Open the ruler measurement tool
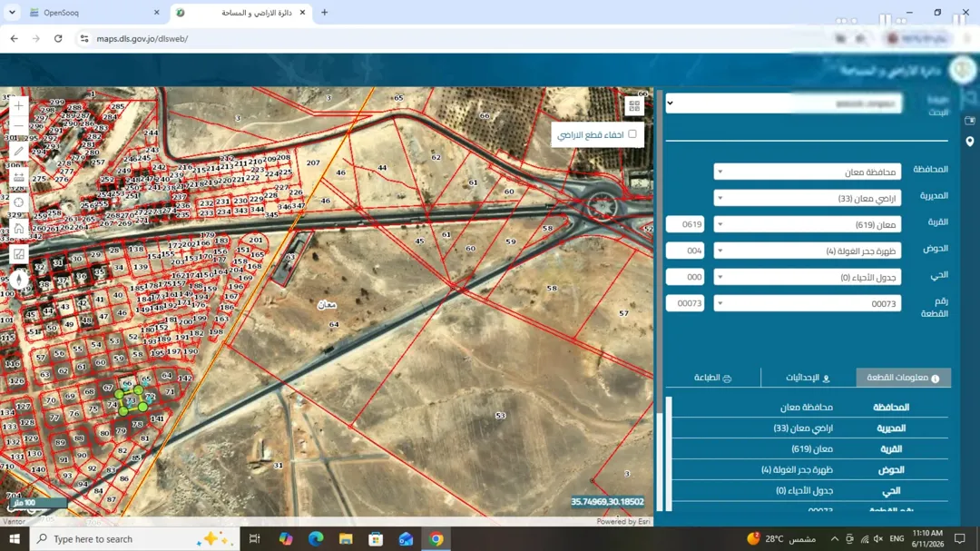This screenshot has height=551, width=980. point(19,177)
